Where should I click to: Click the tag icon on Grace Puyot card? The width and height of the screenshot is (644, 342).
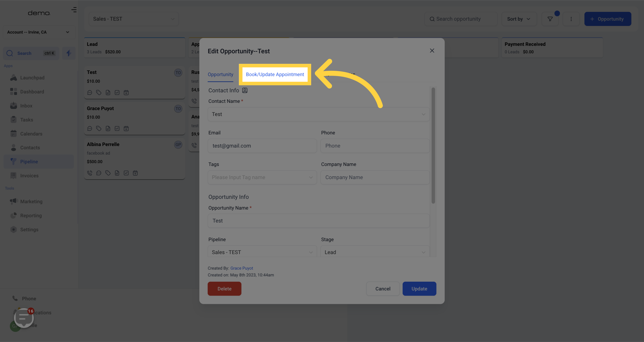(99, 129)
